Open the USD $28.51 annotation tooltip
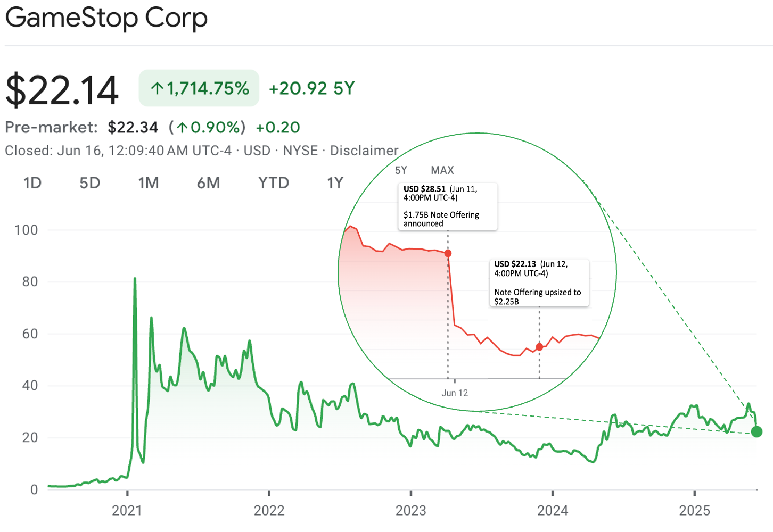 tap(447, 206)
